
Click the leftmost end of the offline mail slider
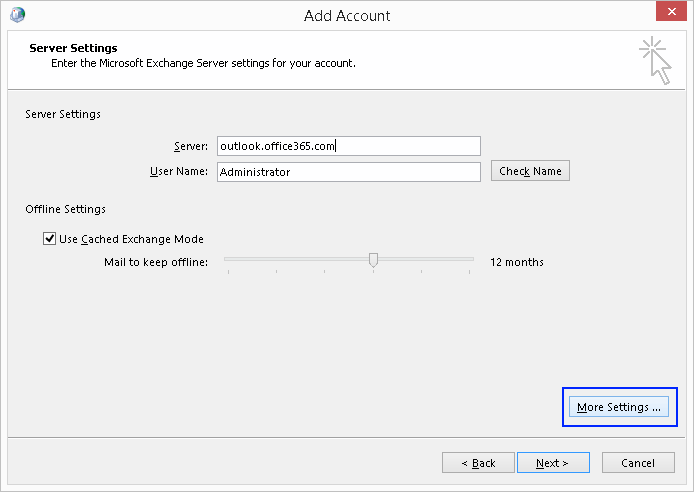click(x=228, y=259)
